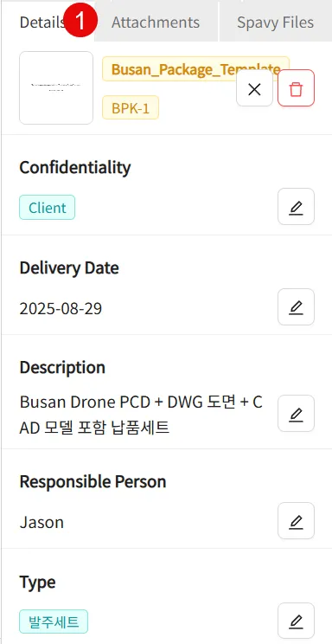
Task: Click the BPK-1 identifier tag
Action: coord(131,107)
